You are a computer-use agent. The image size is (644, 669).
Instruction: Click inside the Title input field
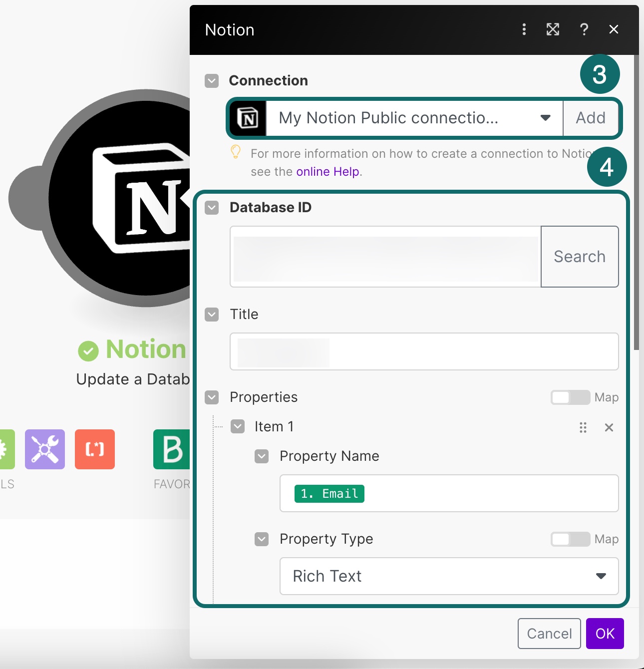424,351
